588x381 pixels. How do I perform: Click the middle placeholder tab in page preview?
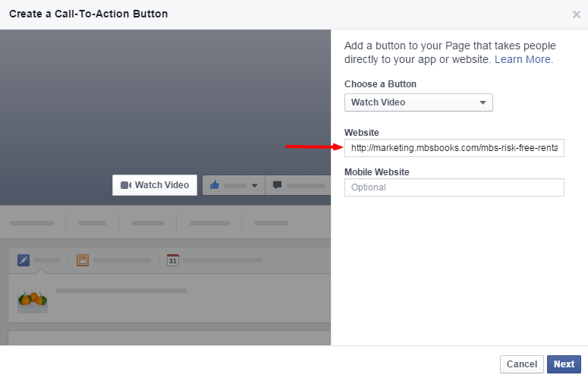148,223
